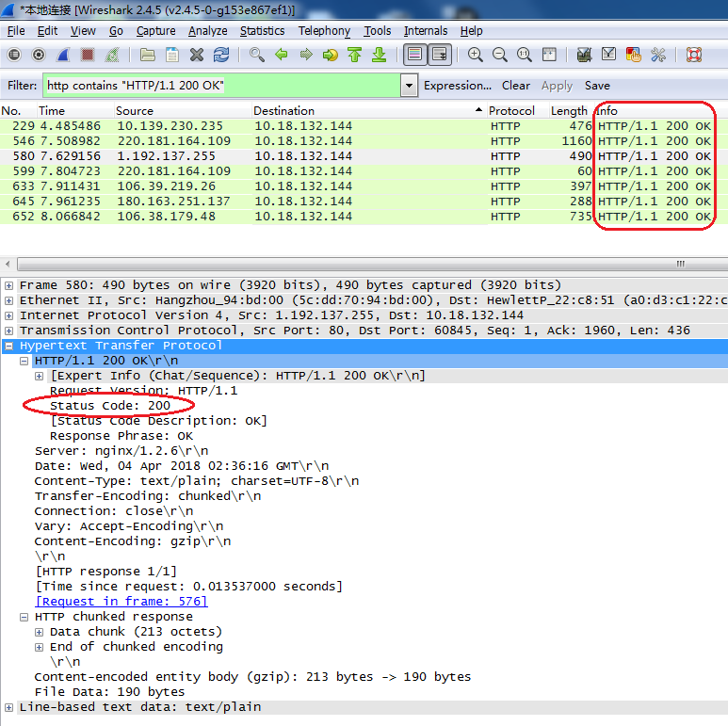Open the View menu

tap(83, 31)
